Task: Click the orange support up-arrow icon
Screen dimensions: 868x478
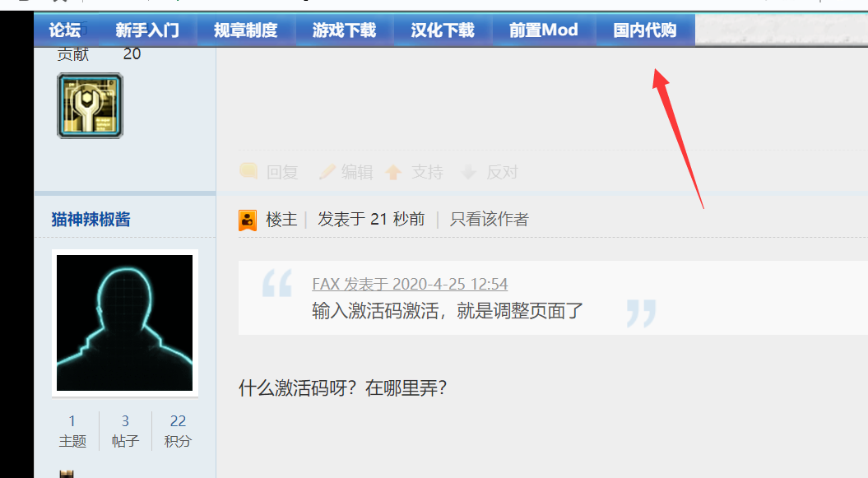Action: [x=393, y=172]
